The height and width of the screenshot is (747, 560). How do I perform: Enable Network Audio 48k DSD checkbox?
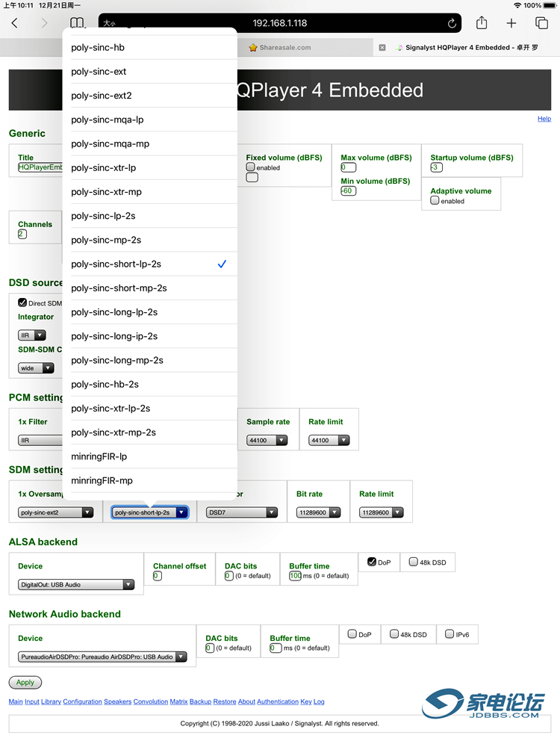(394, 634)
